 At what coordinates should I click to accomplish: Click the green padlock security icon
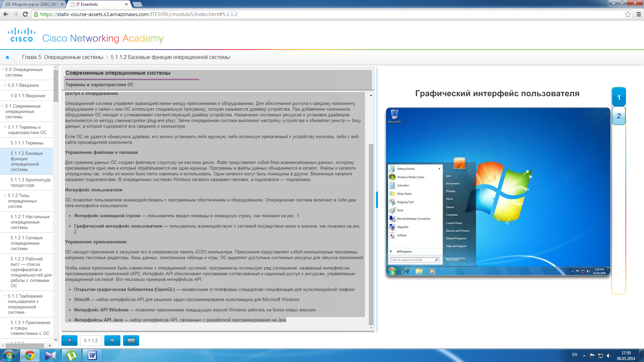tap(36, 14)
